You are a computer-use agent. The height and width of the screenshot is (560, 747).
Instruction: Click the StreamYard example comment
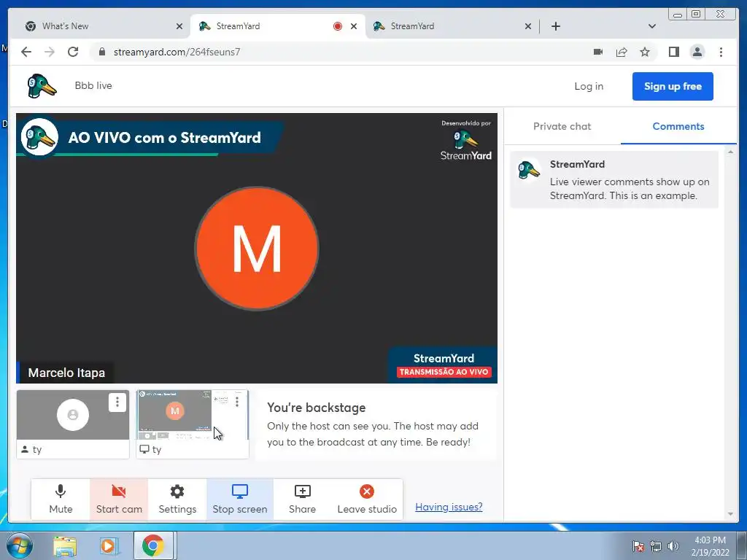(x=614, y=179)
